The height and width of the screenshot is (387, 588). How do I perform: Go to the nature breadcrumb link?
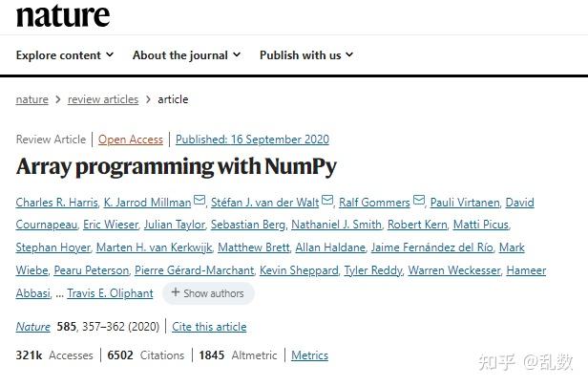click(31, 99)
